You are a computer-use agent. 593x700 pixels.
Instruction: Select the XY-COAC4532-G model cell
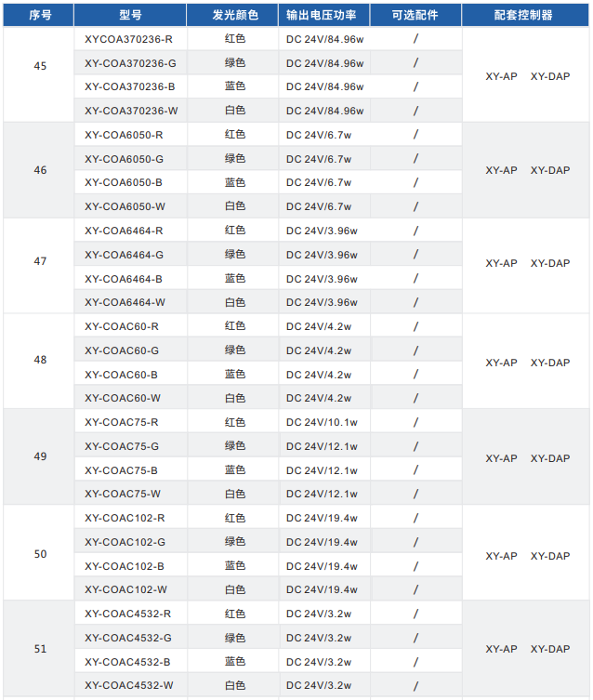(127, 638)
